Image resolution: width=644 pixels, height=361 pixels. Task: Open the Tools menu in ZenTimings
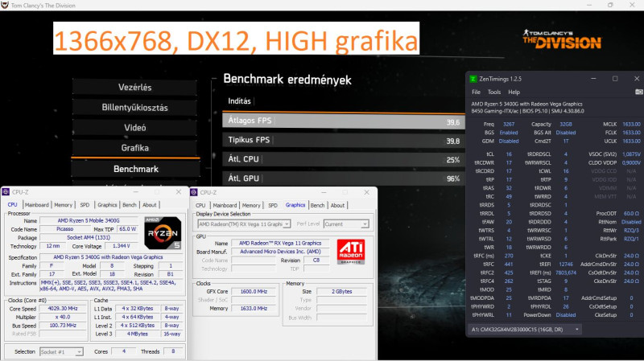[494, 92]
